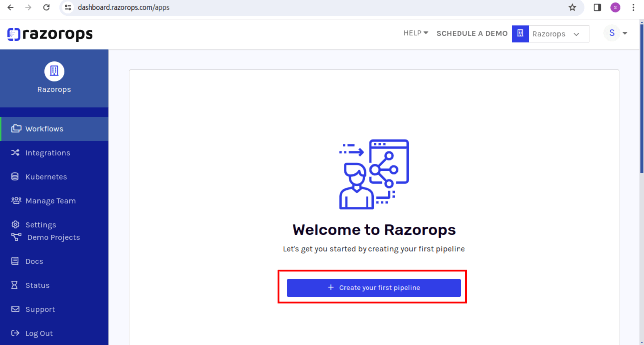Open Settings via the gear icon

point(15,224)
